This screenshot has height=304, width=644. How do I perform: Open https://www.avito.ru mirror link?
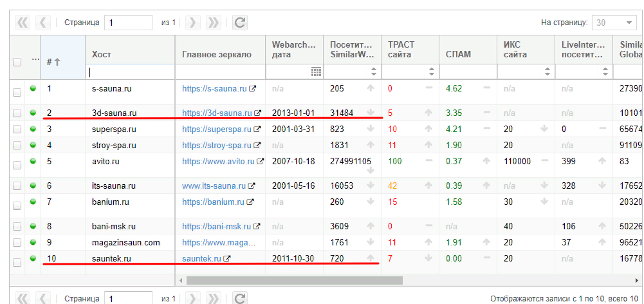pos(218,161)
